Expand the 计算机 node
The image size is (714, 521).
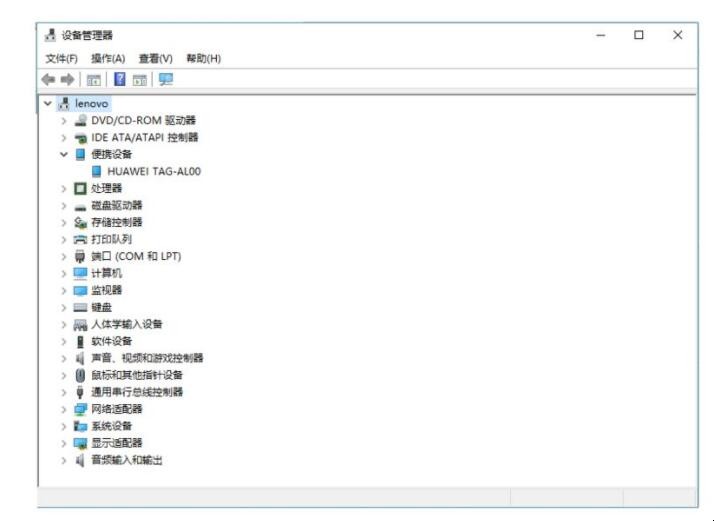pyautogui.click(x=64, y=274)
